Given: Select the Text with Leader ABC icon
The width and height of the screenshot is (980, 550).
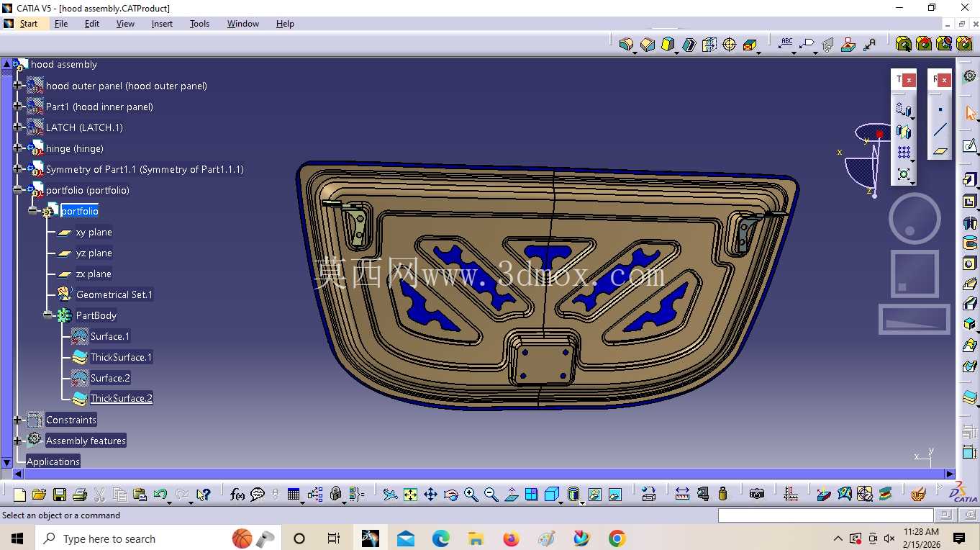Looking at the screenshot, I should pos(786,44).
